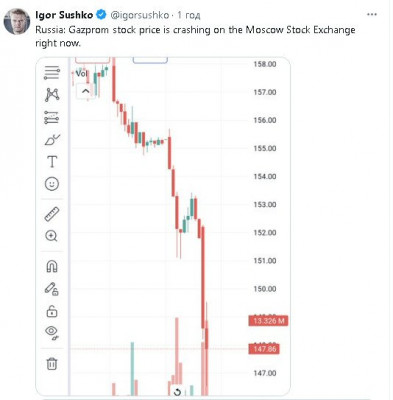
Task: Open the @igorsushko handle link
Action: [139, 15]
